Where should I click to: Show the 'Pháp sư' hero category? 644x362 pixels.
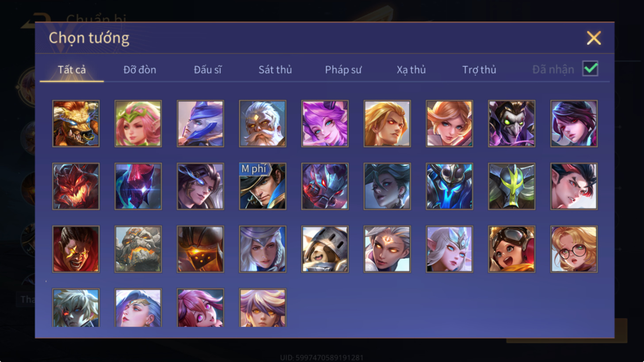(343, 69)
